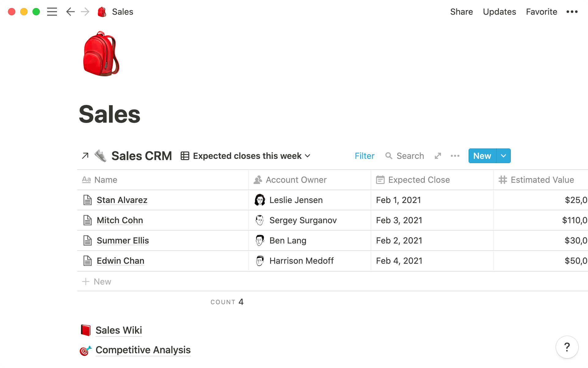Open Search in the Sales CRM toolbar
The width and height of the screenshot is (588, 368).
coord(404,156)
